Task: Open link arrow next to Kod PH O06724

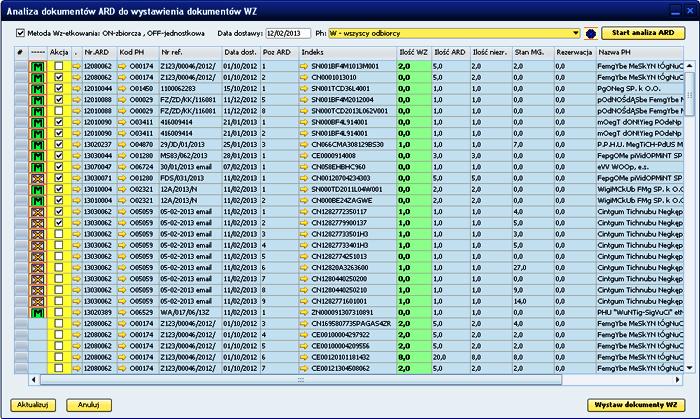Action: click(x=122, y=167)
